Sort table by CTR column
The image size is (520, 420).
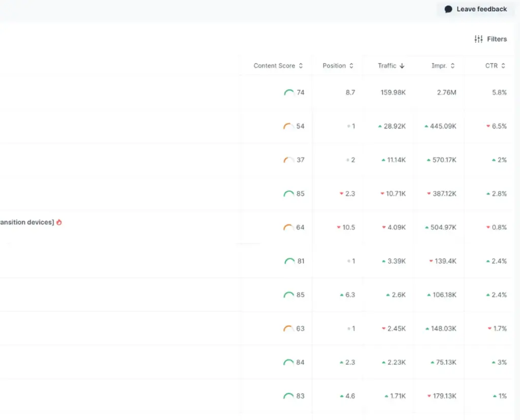[x=495, y=66]
